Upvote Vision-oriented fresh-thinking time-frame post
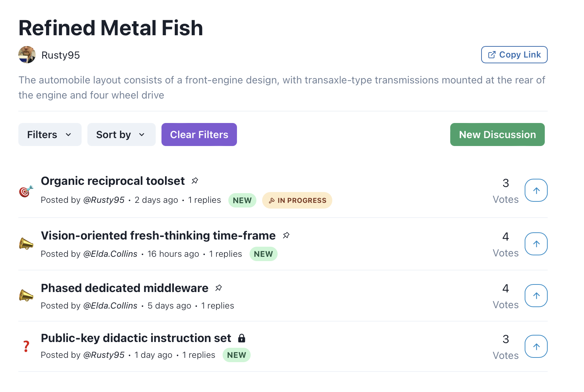584x392 pixels. [x=536, y=244]
